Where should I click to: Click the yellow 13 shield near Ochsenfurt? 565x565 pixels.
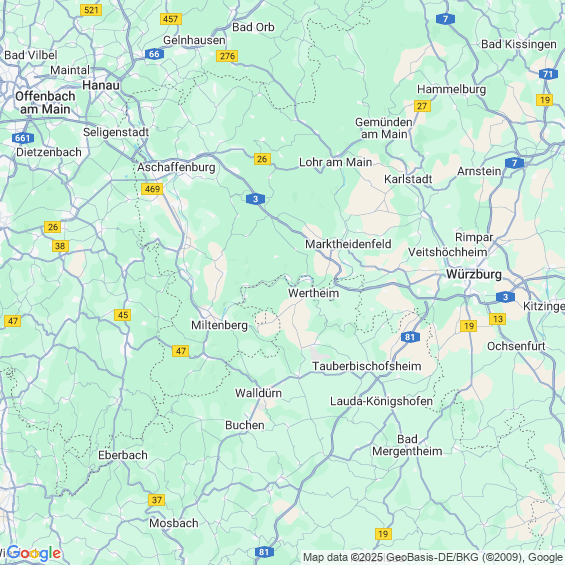coord(498,319)
